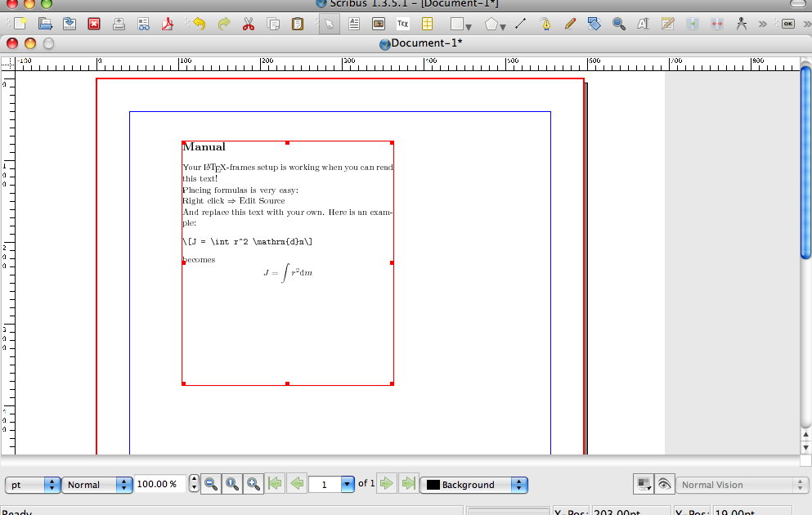The height and width of the screenshot is (515, 812).
Task: Zoom in with plus magnifier
Action: pos(253,485)
